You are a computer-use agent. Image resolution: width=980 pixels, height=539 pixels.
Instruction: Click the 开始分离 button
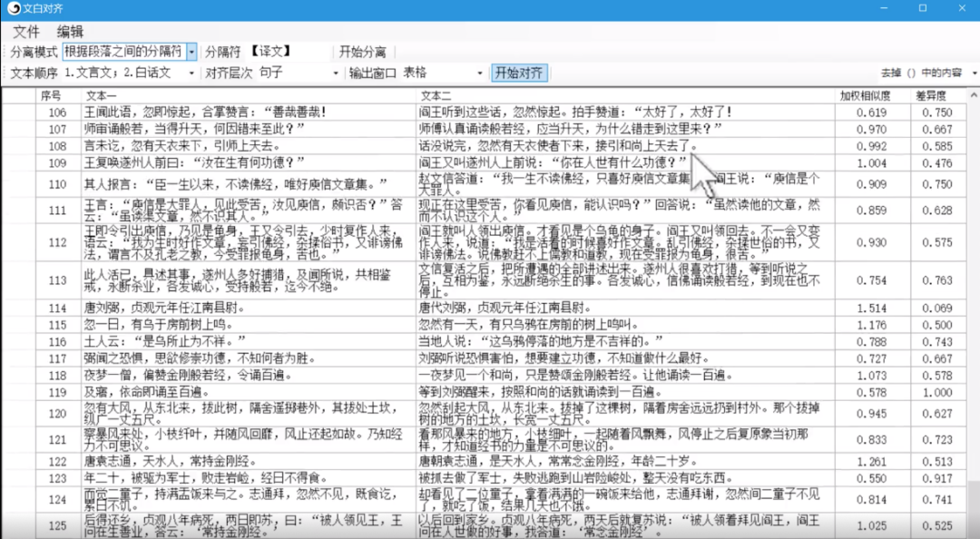coord(362,52)
